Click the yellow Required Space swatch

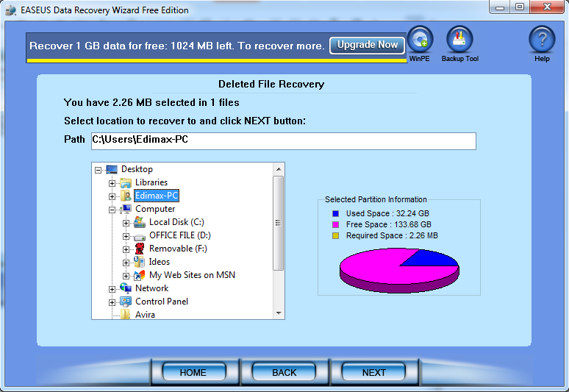pyautogui.click(x=336, y=236)
